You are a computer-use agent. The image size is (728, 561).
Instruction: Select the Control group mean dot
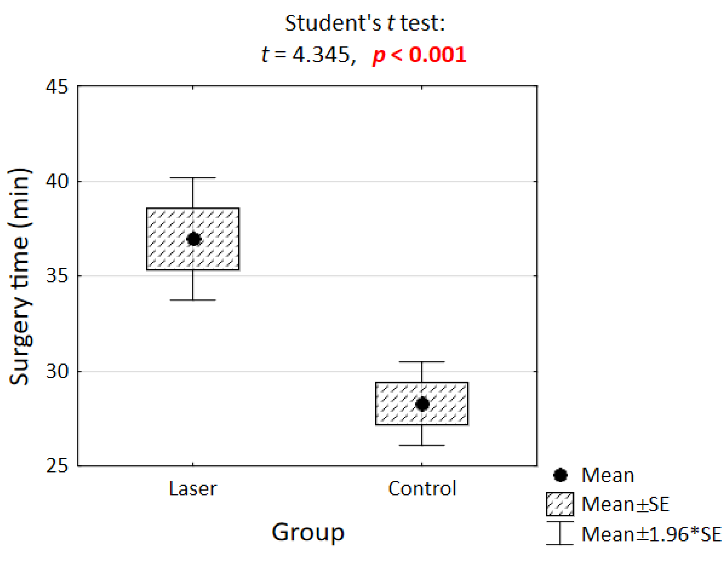[x=422, y=404]
